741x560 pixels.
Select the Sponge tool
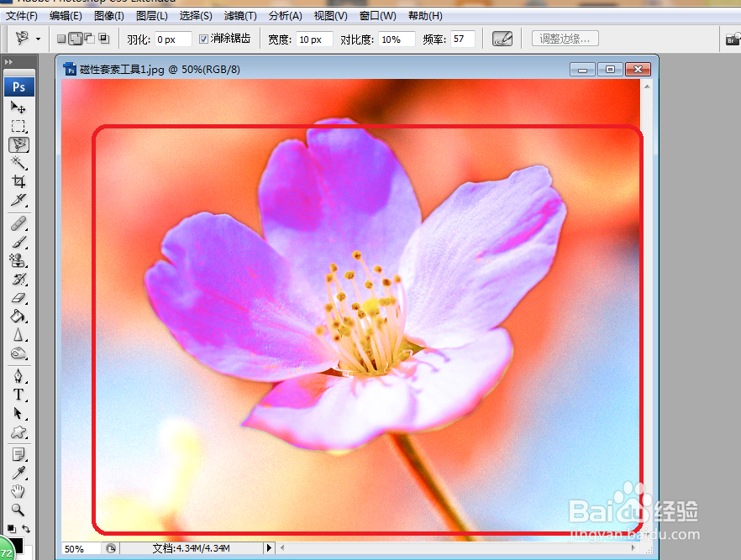pyautogui.click(x=18, y=353)
